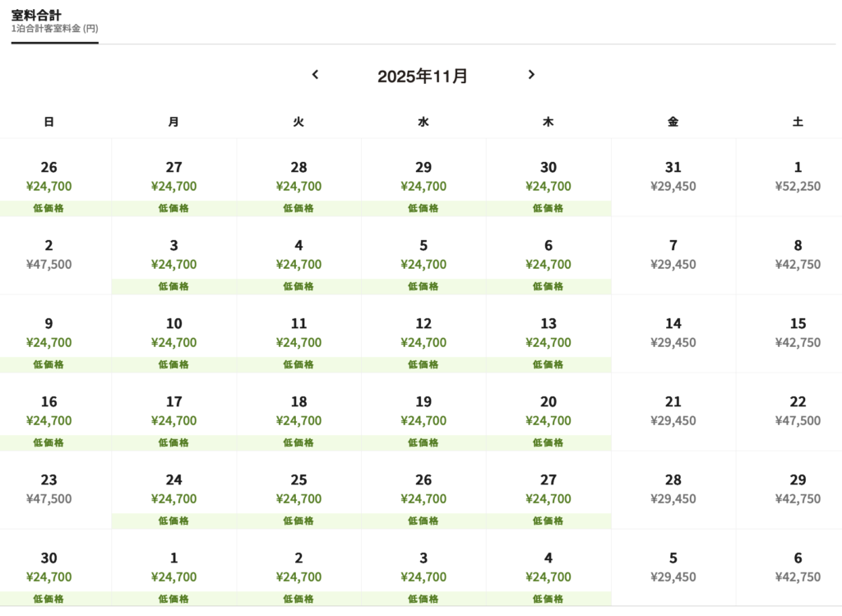Click the 2025年11月 month heading

coord(422,76)
